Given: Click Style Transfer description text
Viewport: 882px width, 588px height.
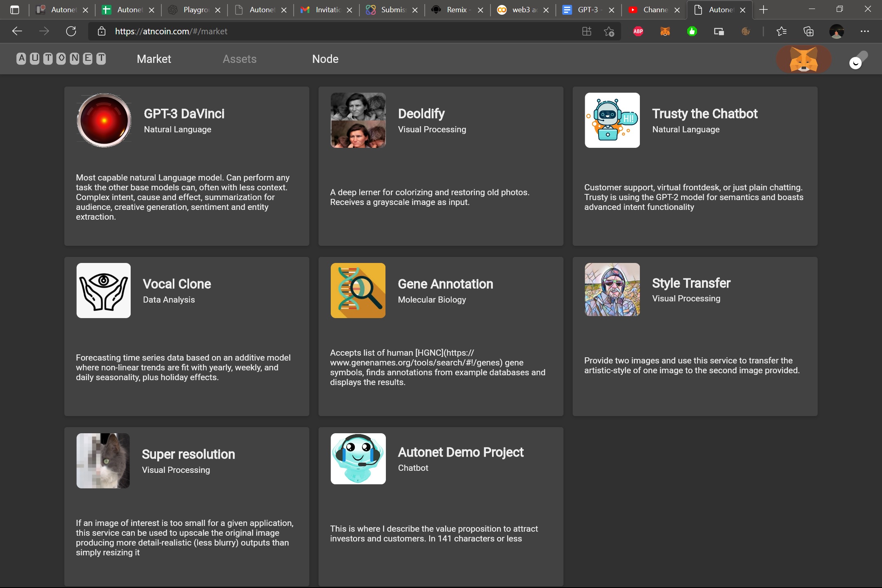Looking at the screenshot, I should coord(692,365).
